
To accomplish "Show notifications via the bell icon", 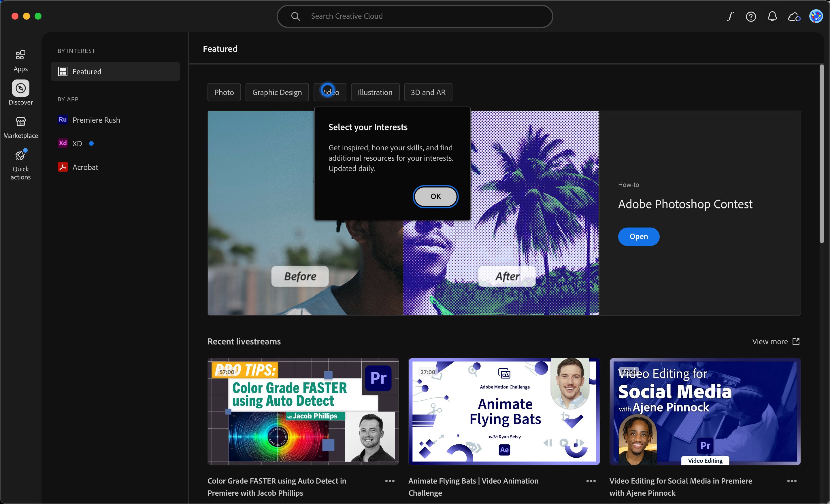I will [772, 16].
